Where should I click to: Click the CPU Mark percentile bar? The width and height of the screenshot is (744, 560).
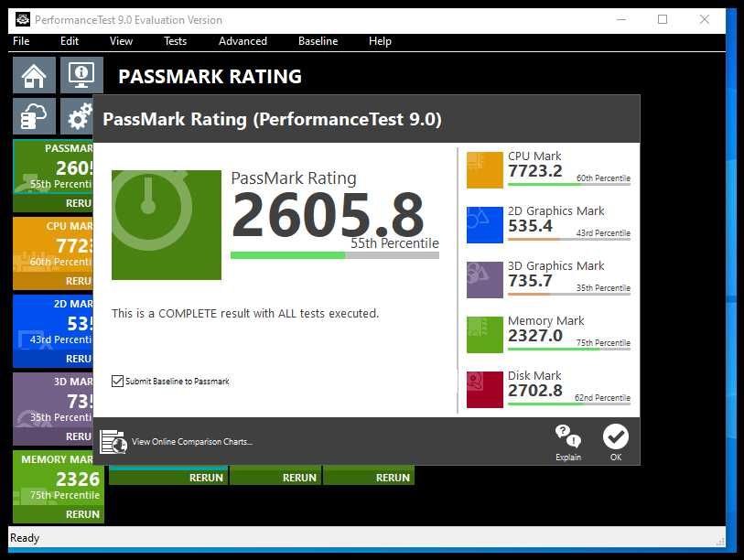click(569, 184)
